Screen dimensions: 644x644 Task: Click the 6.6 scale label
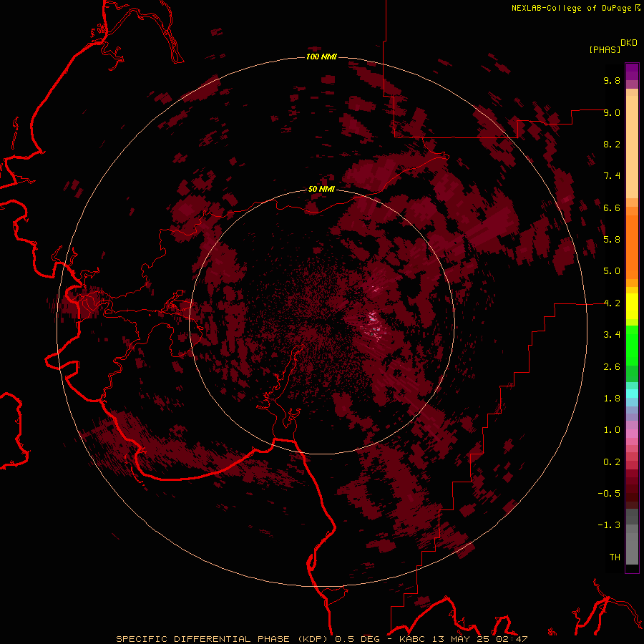coord(612,208)
